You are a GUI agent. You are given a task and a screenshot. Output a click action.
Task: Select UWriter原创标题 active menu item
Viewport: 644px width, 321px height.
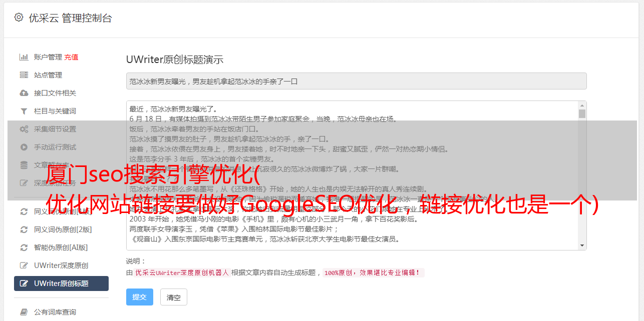pyautogui.click(x=61, y=283)
